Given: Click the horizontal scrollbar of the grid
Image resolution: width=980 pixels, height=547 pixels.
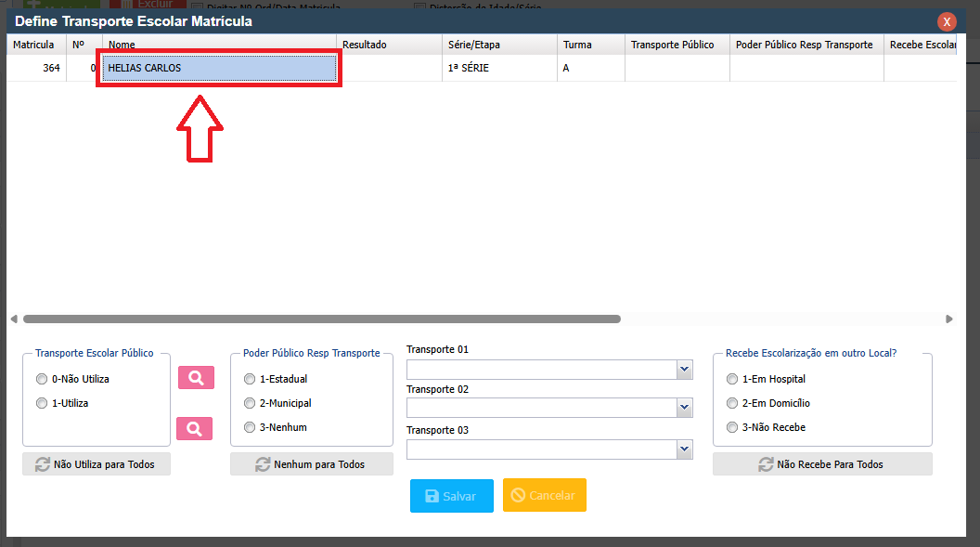Looking at the screenshot, I should (x=321, y=319).
